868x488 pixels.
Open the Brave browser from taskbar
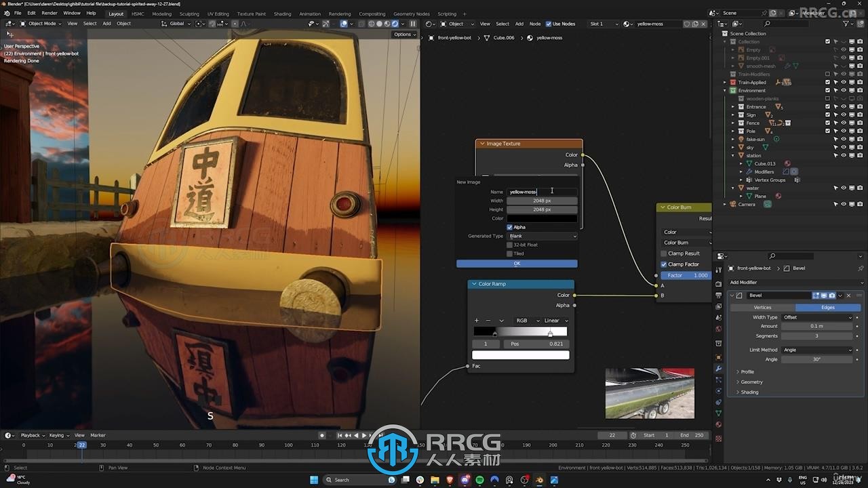click(450, 480)
